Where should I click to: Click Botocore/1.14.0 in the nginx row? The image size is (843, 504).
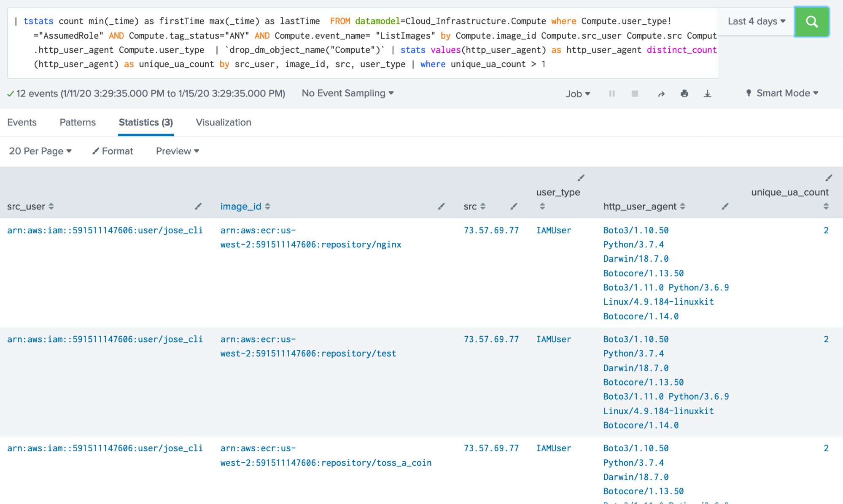click(641, 316)
